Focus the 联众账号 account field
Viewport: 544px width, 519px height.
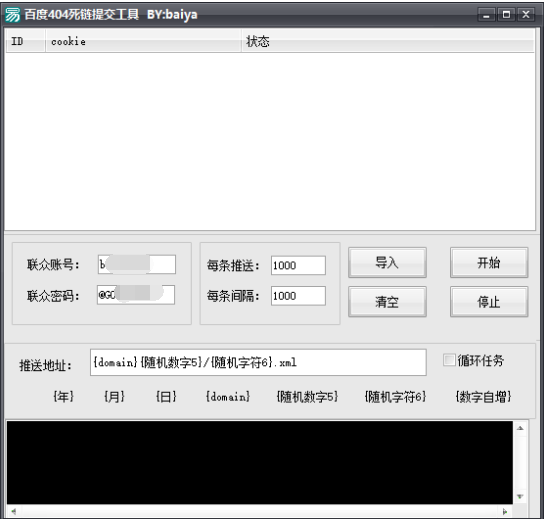137,265
